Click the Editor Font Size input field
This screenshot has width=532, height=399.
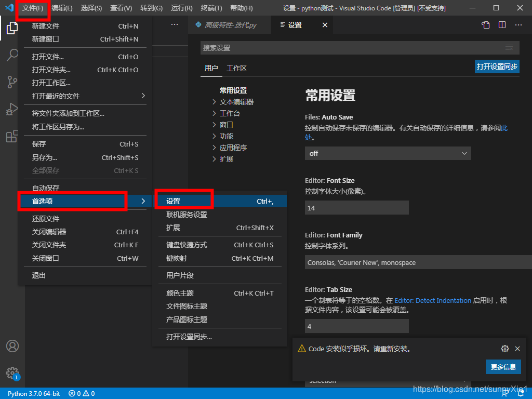(x=356, y=208)
